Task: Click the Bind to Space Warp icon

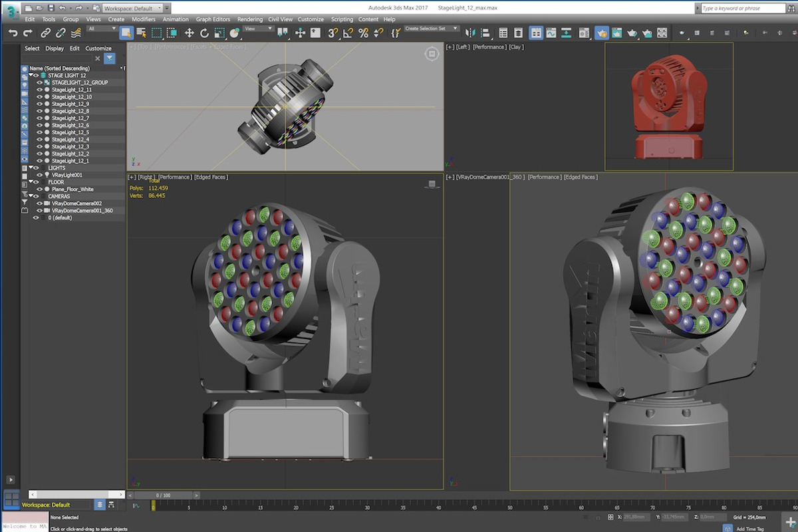Action: coord(76,33)
